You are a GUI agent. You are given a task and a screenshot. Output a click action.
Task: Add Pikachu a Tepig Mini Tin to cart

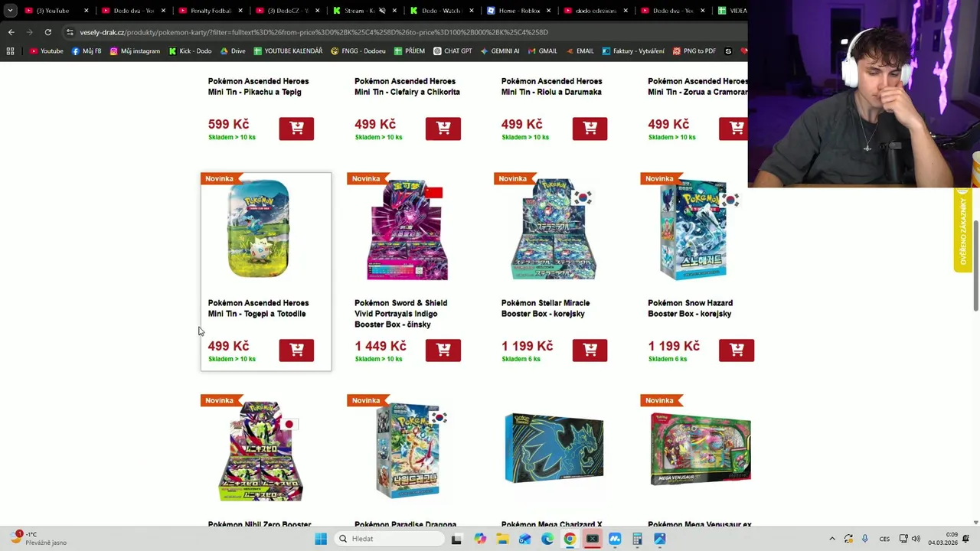click(x=296, y=129)
